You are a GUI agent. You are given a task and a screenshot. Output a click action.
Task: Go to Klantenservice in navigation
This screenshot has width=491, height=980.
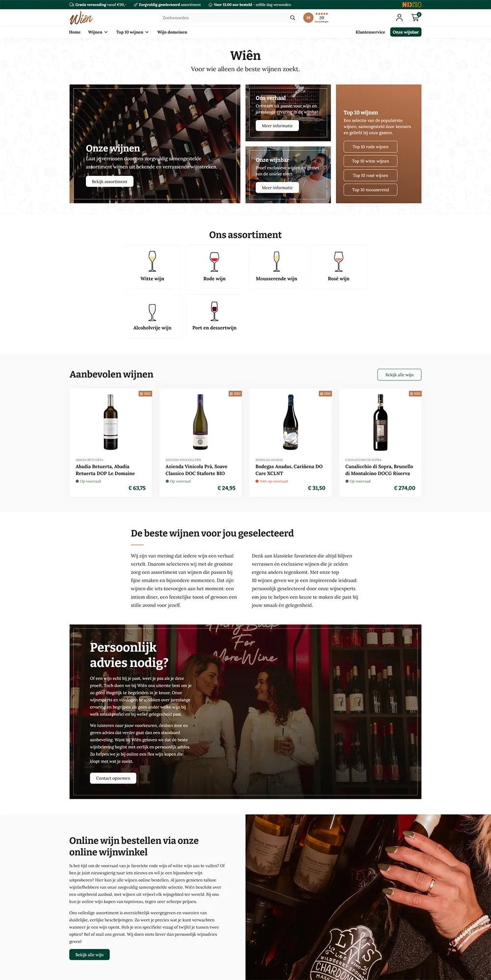370,32
